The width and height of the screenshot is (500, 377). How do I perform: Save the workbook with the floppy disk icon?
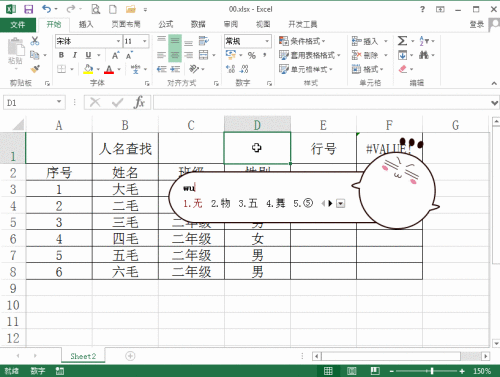29,9
